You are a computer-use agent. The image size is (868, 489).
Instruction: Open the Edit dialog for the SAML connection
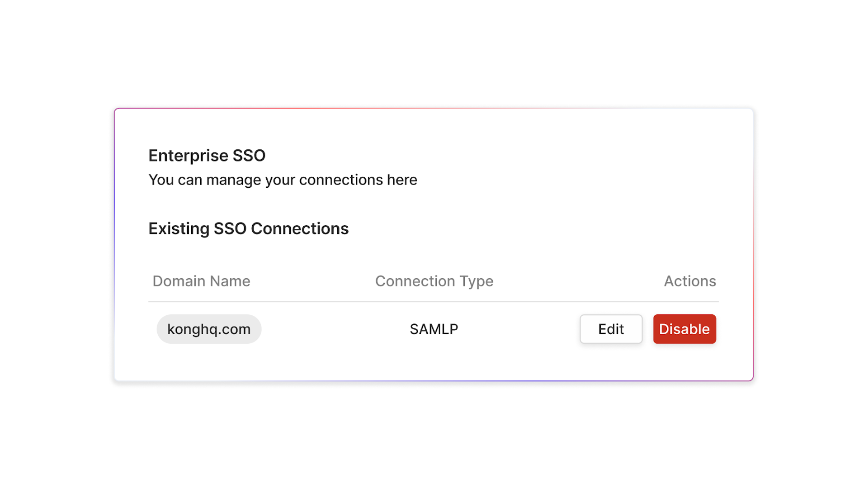(x=611, y=329)
